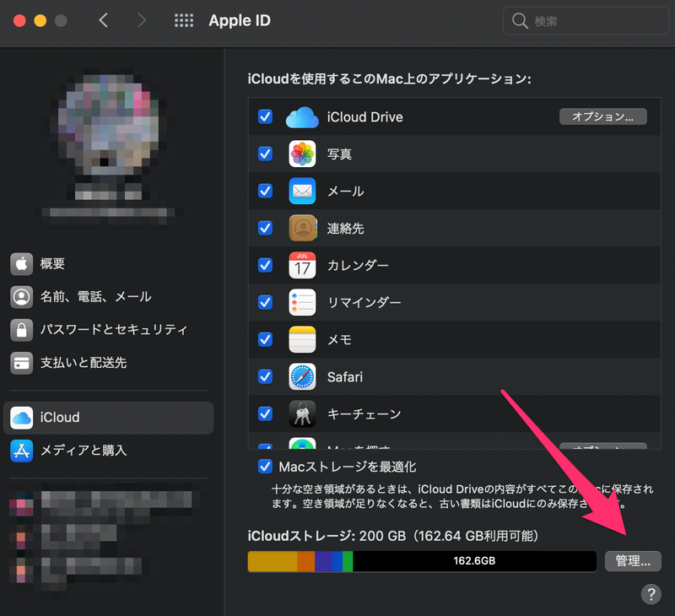Click the yellow segment of storage bar
The height and width of the screenshot is (616, 675).
pyautogui.click(x=273, y=561)
